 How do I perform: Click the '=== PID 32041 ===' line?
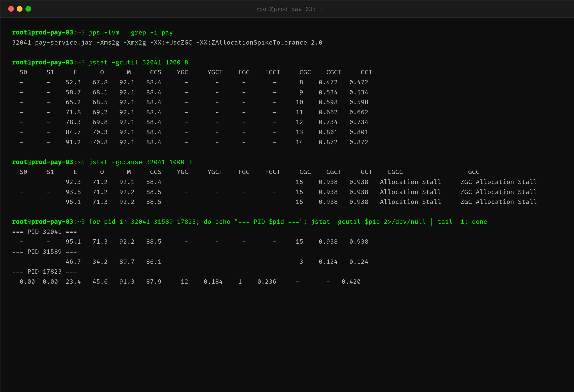tap(45, 232)
